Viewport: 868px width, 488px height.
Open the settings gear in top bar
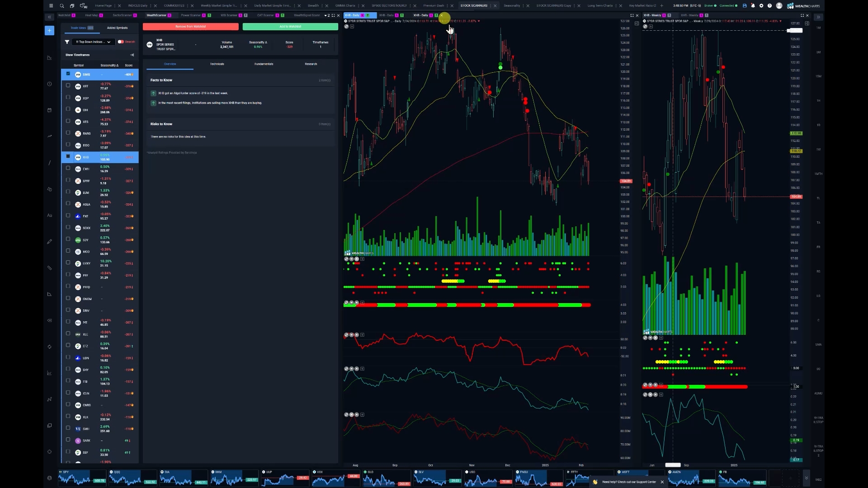(761, 6)
